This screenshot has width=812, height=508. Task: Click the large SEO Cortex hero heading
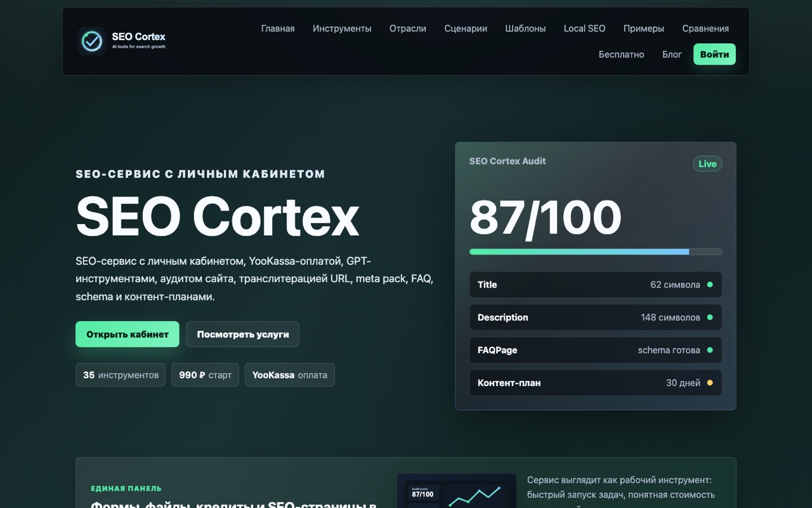tap(218, 217)
